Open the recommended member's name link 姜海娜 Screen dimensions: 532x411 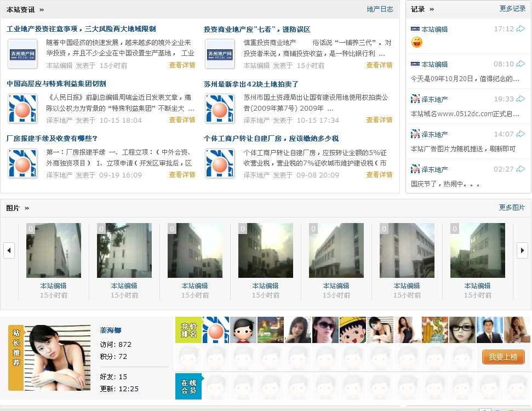(111, 330)
